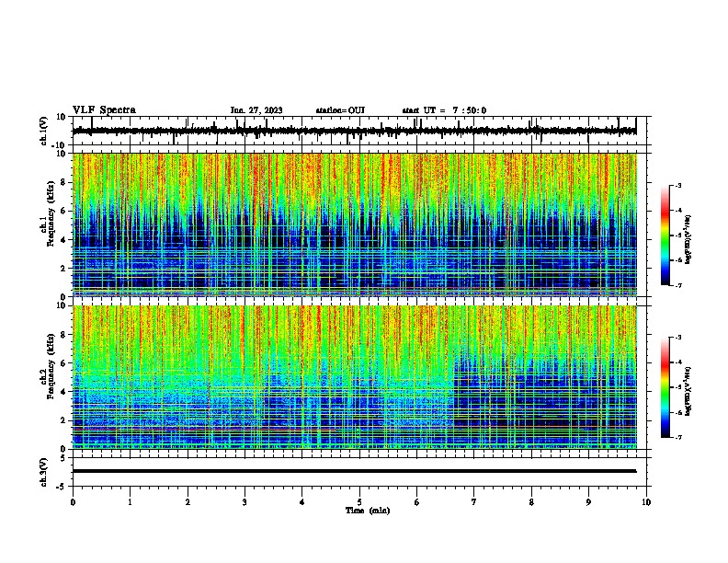Screen dimensions: 728x563
Task: Click the log(PSD) label beside the ch.1 color bar
Action: [688, 240]
